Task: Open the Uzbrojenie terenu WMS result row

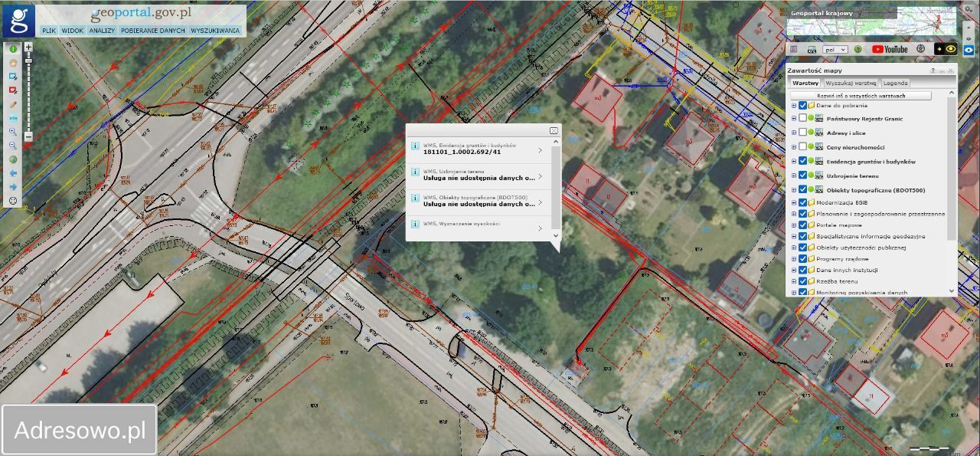Action: (x=479, y=176)
